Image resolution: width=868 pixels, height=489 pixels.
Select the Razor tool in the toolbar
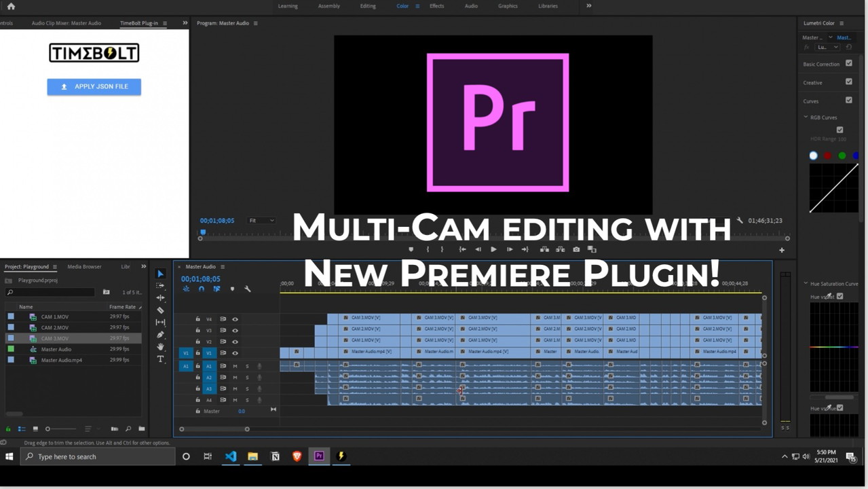[160, 310]
